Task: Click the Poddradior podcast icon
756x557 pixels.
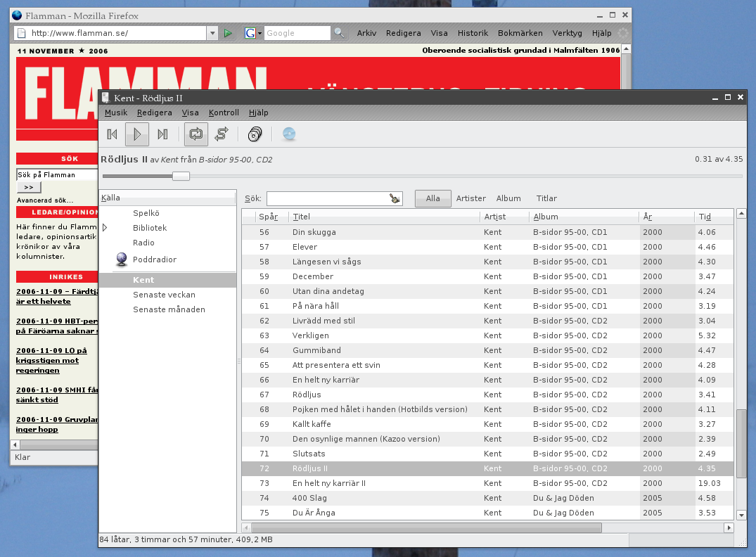Action: click(x=122, y=260)
